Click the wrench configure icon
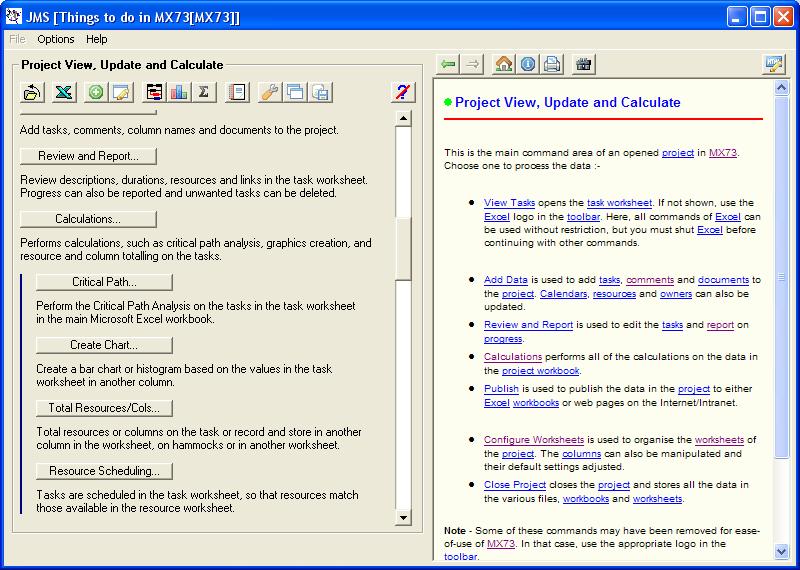The height and width of the screenshot is (570, 800). pyautogui.click(x=269, y=92)
